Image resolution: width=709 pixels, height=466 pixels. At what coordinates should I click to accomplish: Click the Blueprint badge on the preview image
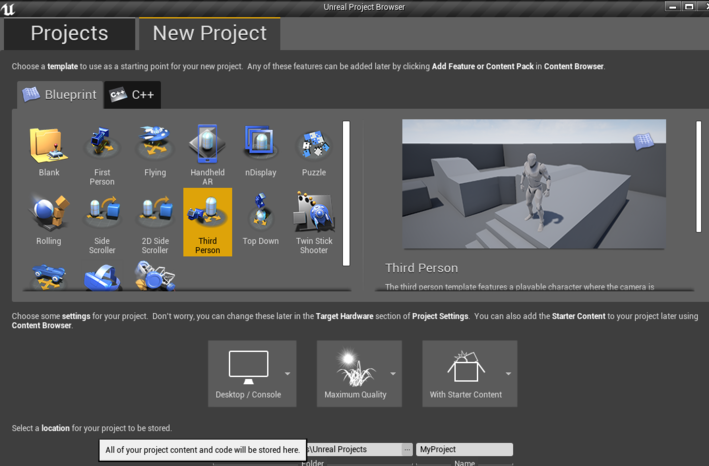tap(643, 141)
